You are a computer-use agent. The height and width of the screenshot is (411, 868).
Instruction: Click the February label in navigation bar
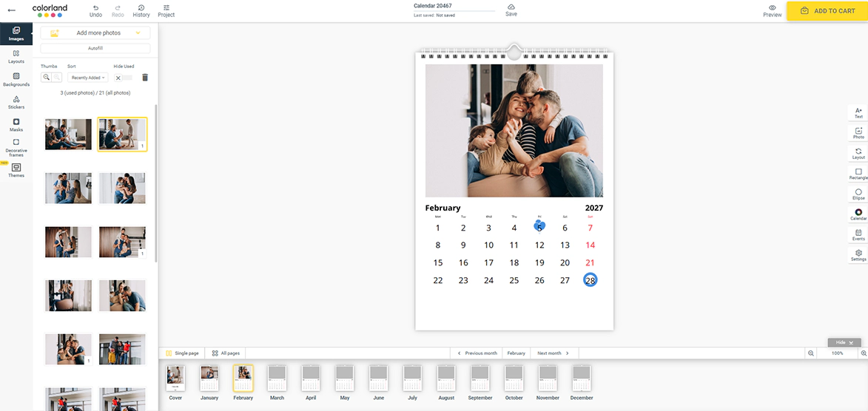coord(516,353)
